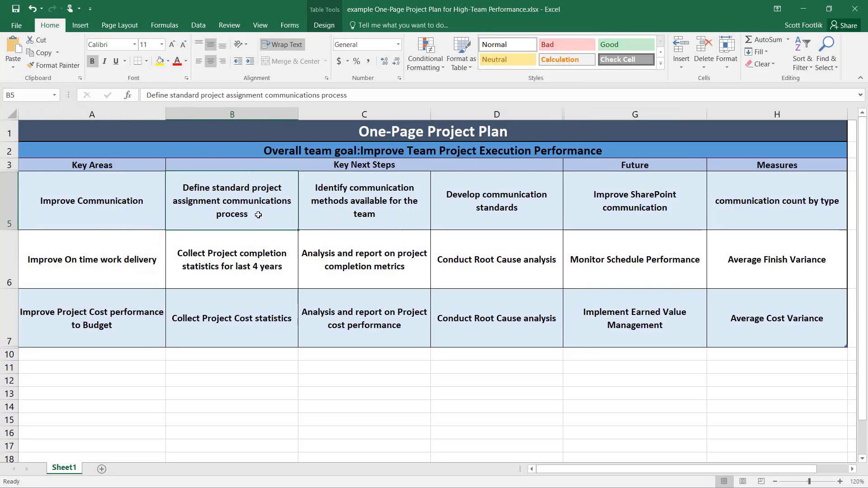Screen dimensions: 868x488
Task: Expand the Calibri font name dropdown
Action: pos(134,44)
